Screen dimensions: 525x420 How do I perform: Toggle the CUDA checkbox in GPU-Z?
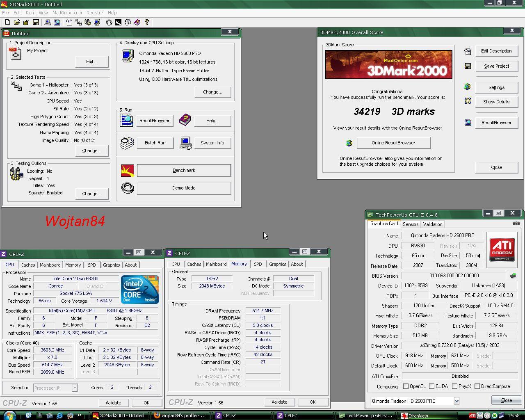[x=431, y=386]
